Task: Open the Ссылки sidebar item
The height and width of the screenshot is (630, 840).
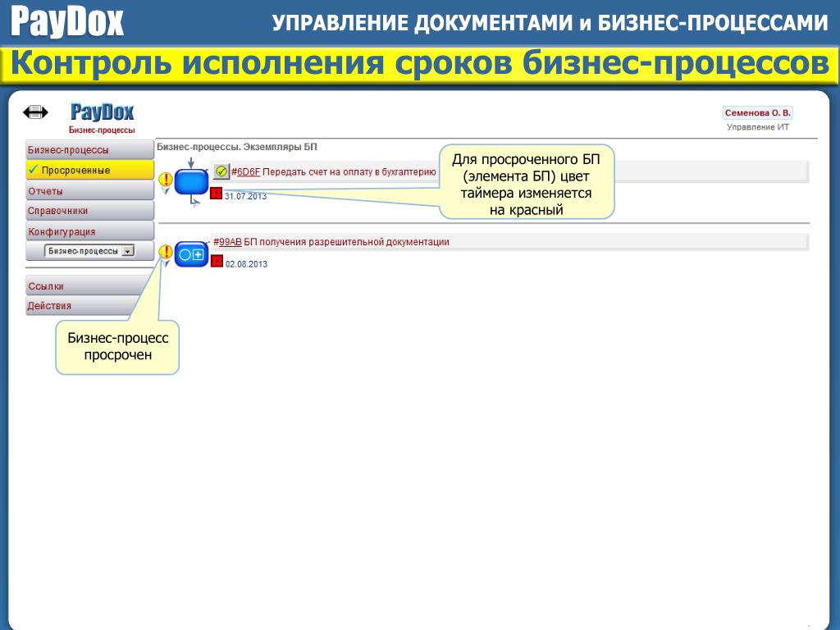Action: pos(85,286)
